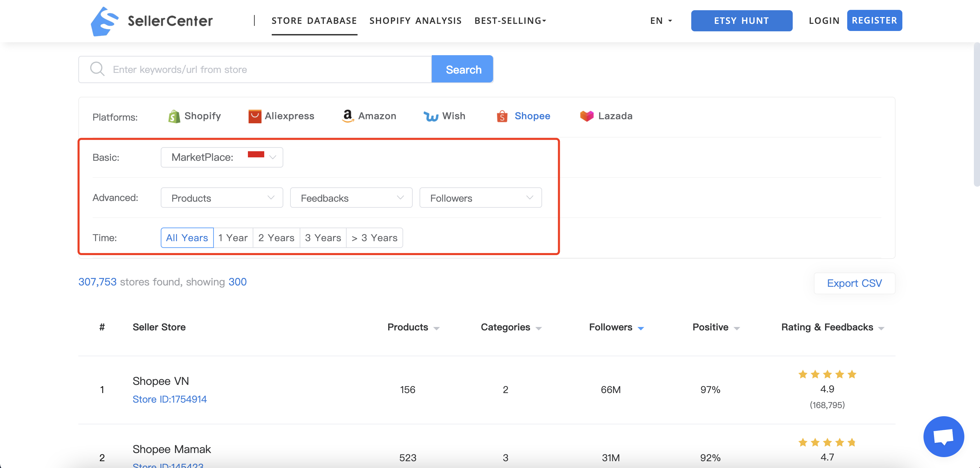Open the BEST-SELLING menu

point(510,20)
